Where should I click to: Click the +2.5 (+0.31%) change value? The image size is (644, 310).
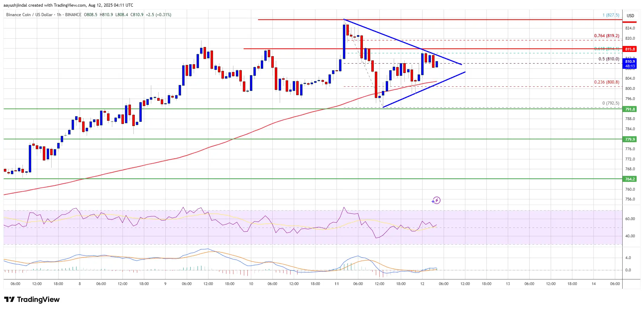click(159, 15)
